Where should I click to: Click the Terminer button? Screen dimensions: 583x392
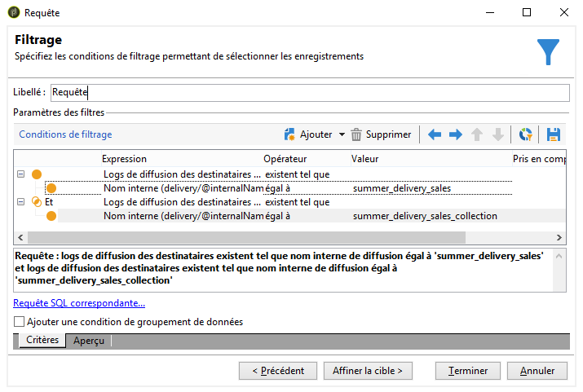pyautogui.click(x=468, y=371)
